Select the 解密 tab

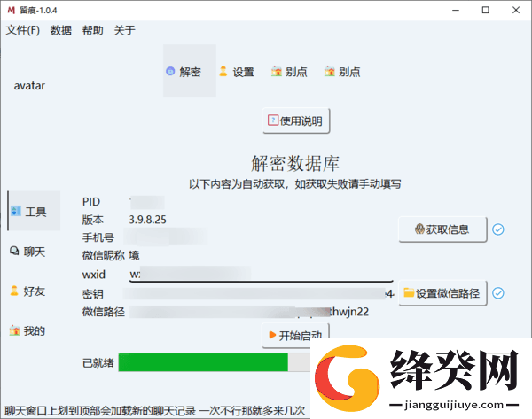tap(190, 71)
